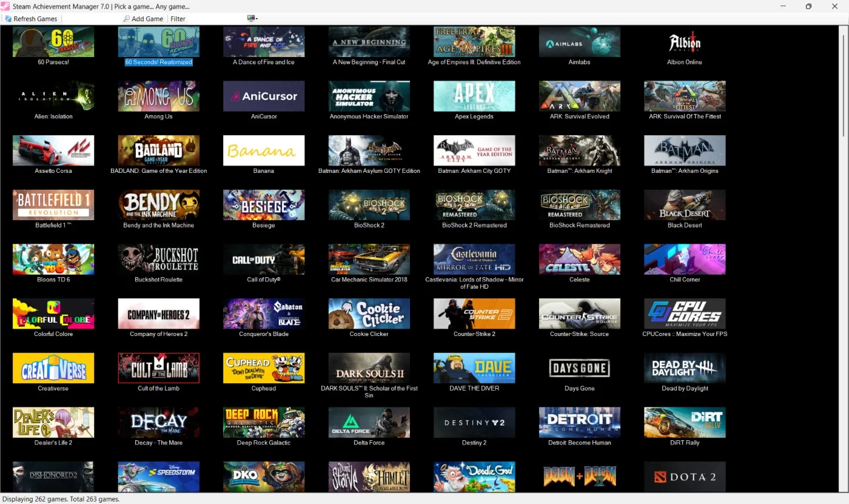849x504 pixels.
Task: Click the Decay - The Mare label
Action: 159,443
